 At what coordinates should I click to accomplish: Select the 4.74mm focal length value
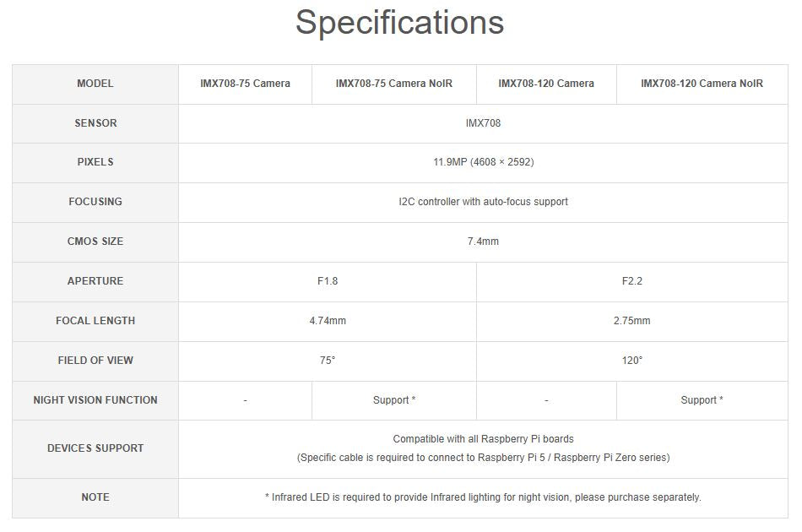(x=328, y=321)
